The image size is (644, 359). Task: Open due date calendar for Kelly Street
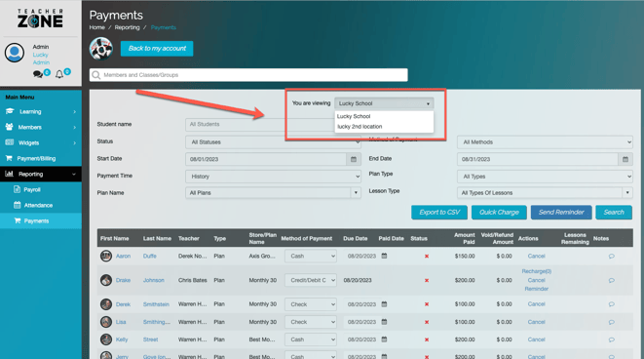[x=384, y=339]
